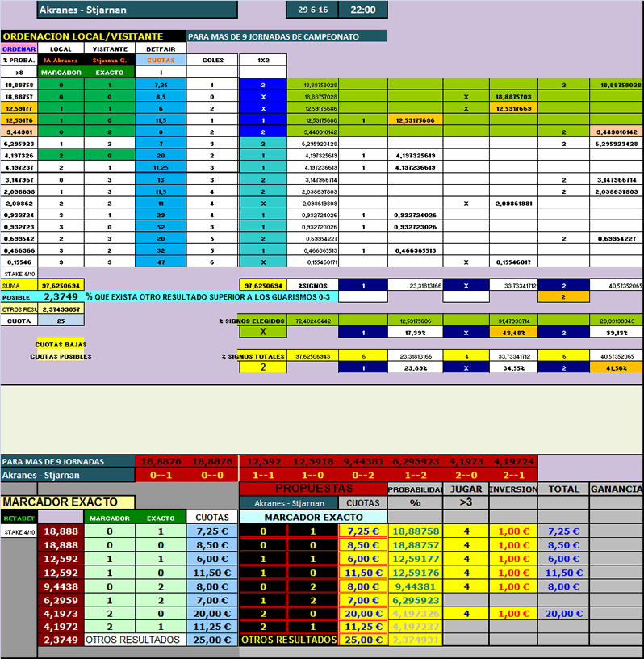This screenshot has height=659, width=644.
Task: Select red header score 2--1
Action: (x=513, y=476)
